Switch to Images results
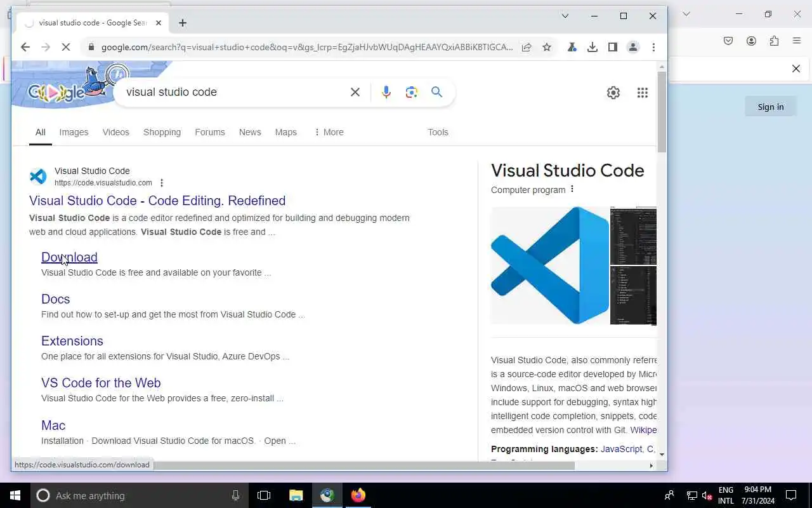 click(x=74, y=132)
